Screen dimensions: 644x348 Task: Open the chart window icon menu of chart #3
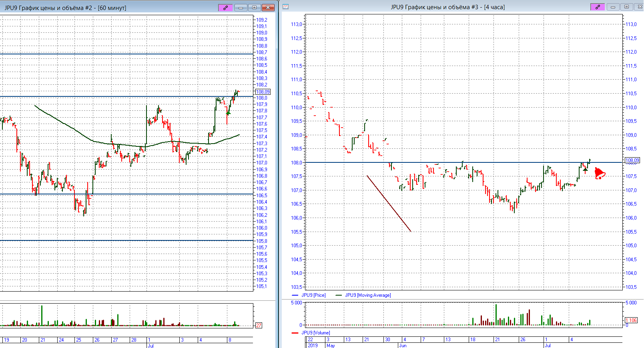(285, 7)
